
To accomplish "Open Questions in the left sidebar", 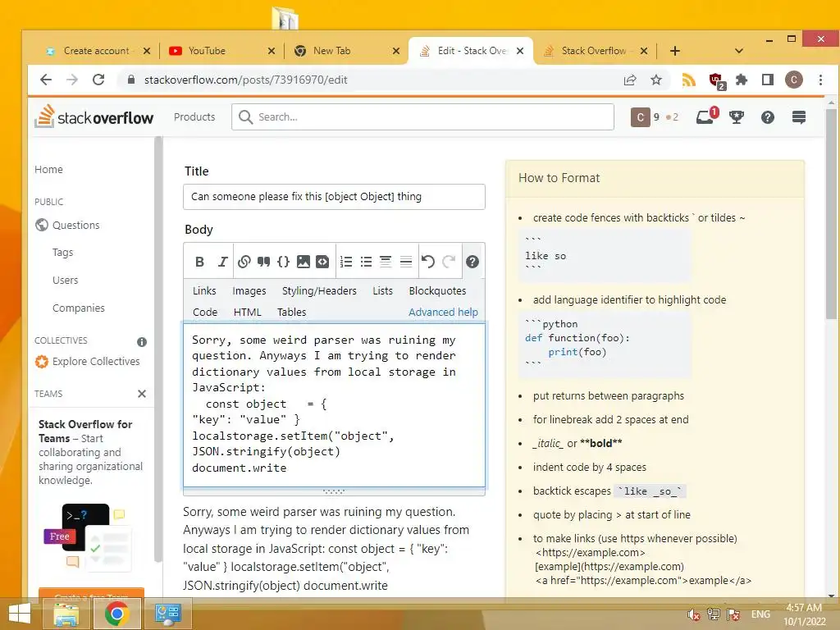I will click(x=75, y=225).
